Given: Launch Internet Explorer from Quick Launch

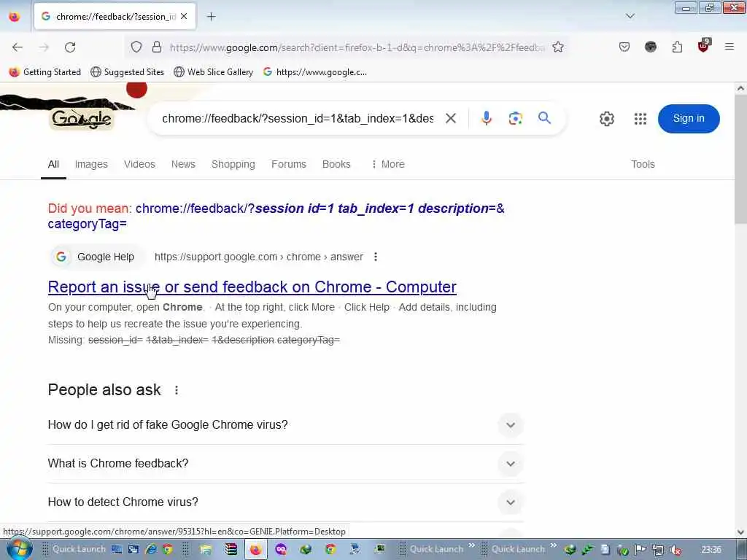Looking at the screenshot, I should tap(152, 549).
